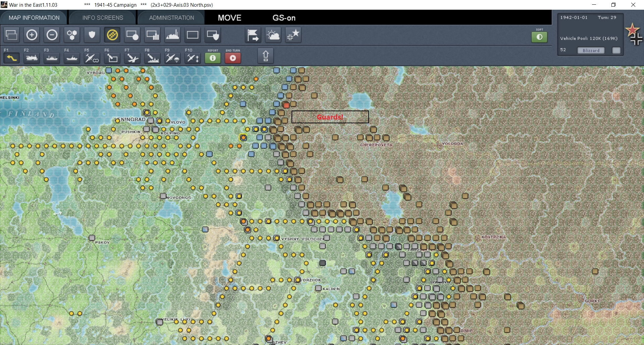Click the KOSTROMA city label
644x345 pixels.
[493, 237]
